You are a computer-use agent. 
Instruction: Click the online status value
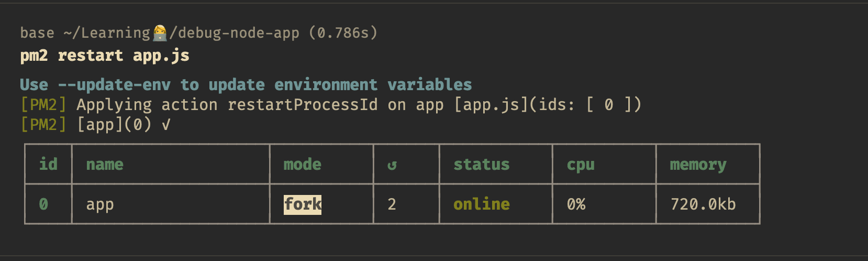pos(482,204)
